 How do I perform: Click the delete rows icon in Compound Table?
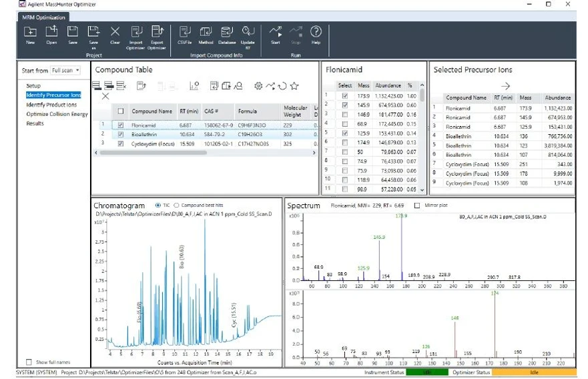click(x=121, y=86)
